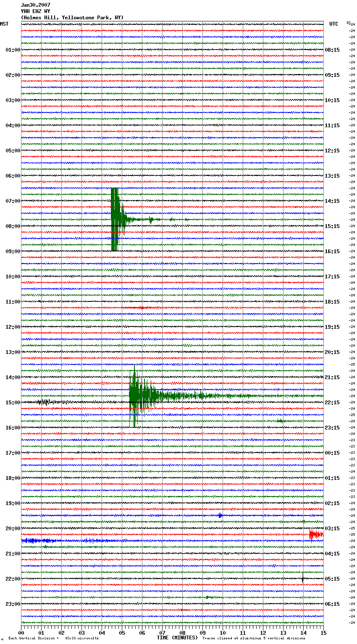Screen dimensions: 357x644
Task: Select the 12:00 MST time label
Action: (x=13, y=327)
